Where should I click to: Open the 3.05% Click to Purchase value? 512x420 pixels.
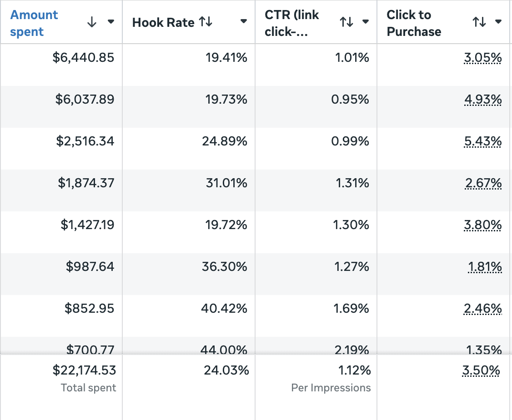click(483, 58)
